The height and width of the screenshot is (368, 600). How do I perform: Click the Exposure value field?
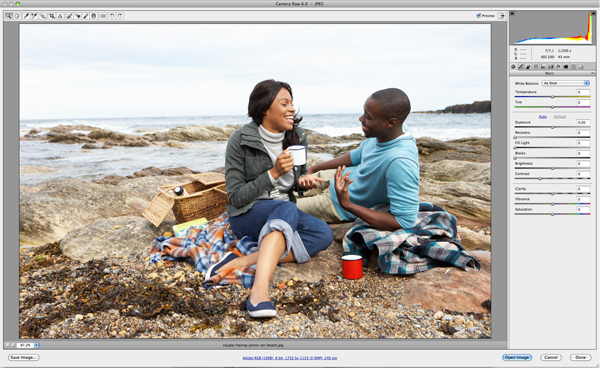pyautogui.click(x=583, y=122)
